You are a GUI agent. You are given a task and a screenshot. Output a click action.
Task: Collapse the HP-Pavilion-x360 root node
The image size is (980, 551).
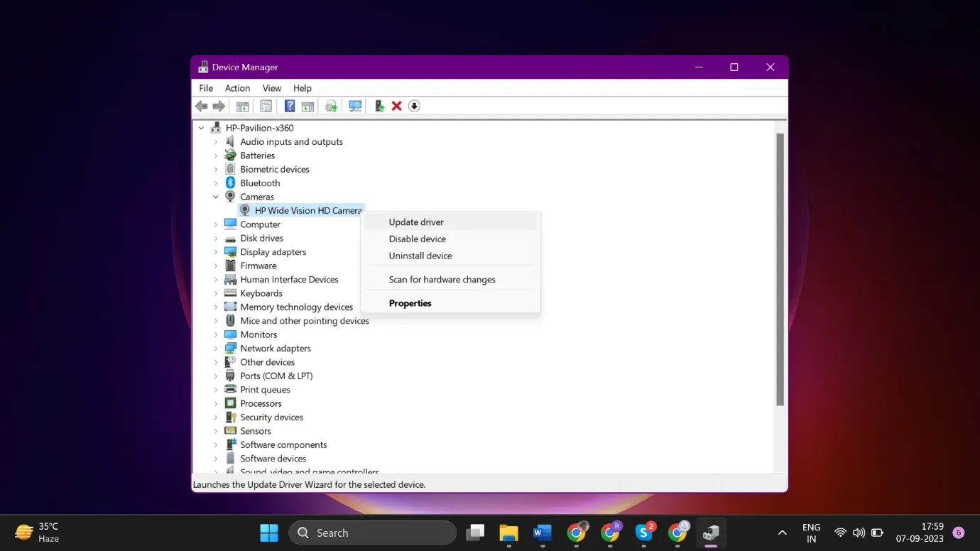pyautogui.click(x=202, y=128)
